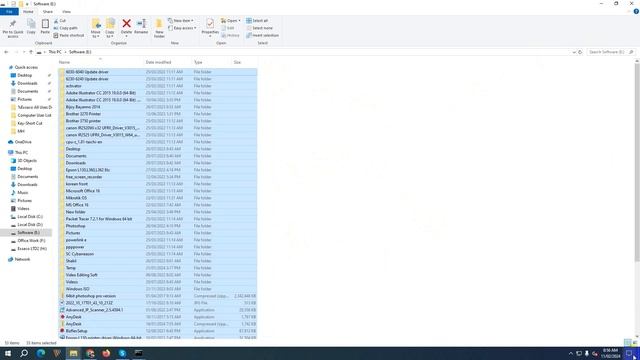Open Firefox from the taskbar
This screenshot has height=360, width=640.
coord(106,353)
